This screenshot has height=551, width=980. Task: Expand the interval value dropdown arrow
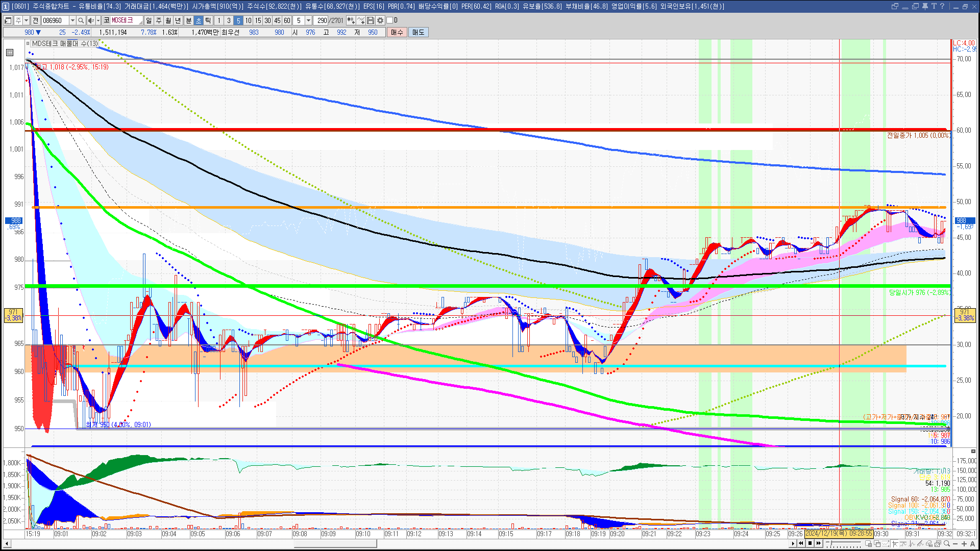[308, 20]
